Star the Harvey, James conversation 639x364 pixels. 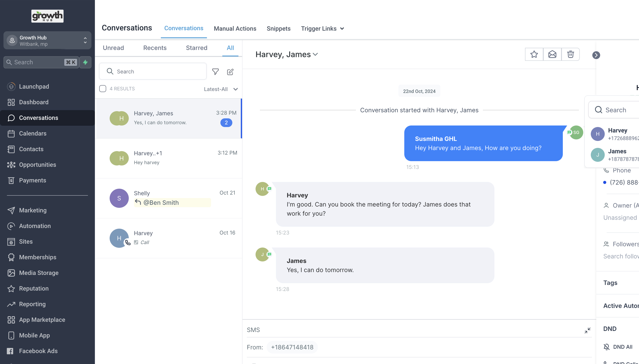click(534, 54)
